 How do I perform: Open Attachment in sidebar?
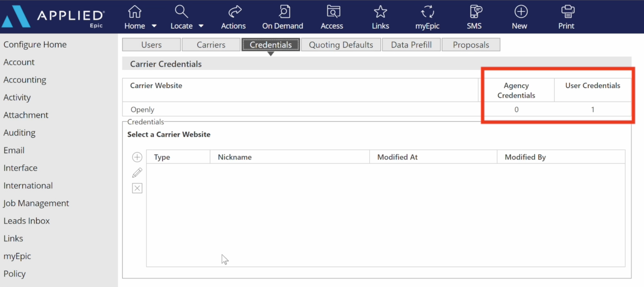pyautogui.click(x=26, y=115)
